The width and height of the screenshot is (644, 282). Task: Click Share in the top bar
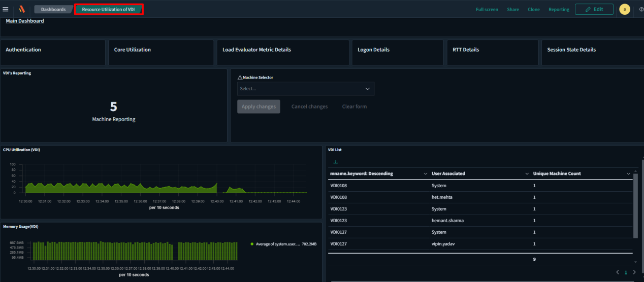point(513,9)
